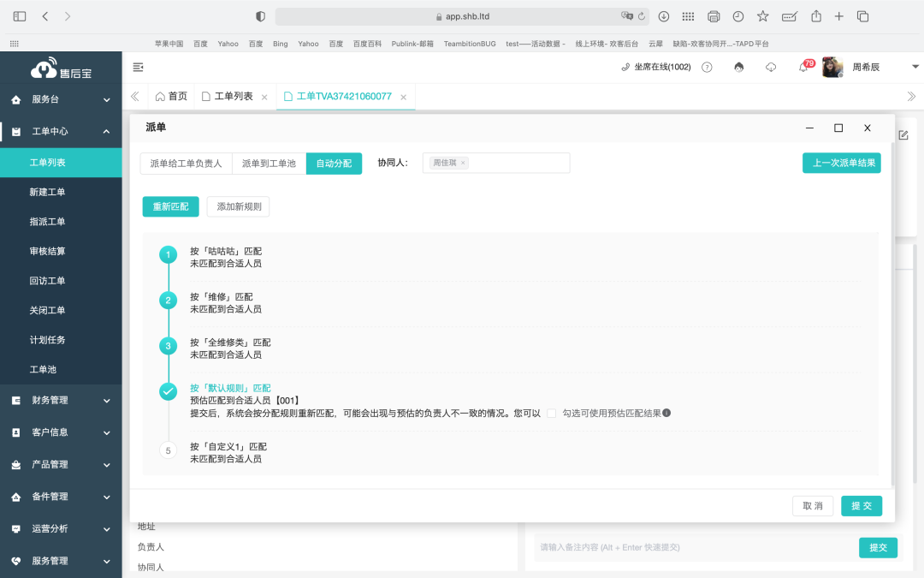The height and width of the screenshot is (578, 924).
Task: Click the 添加新规则 button
Action: tap(239, 206)
